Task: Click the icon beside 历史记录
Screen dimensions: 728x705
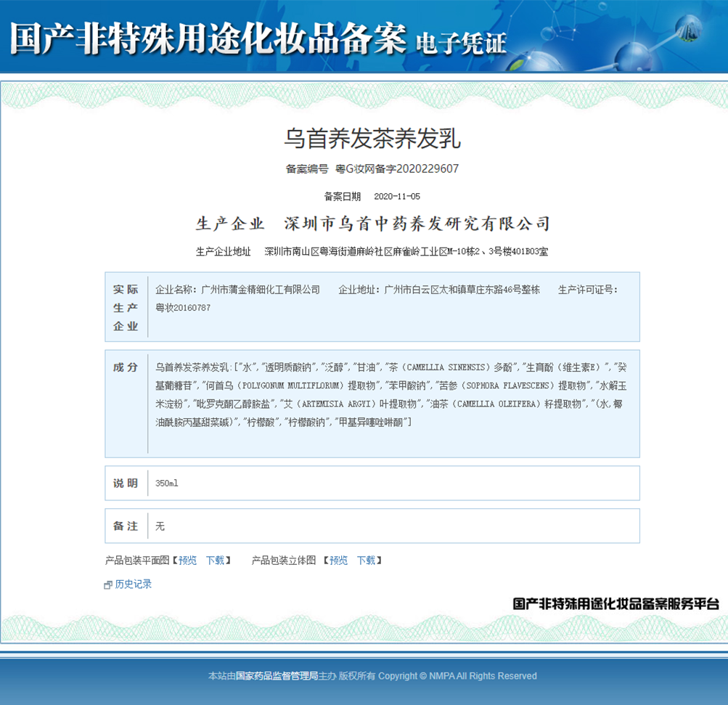Action: 108,585
